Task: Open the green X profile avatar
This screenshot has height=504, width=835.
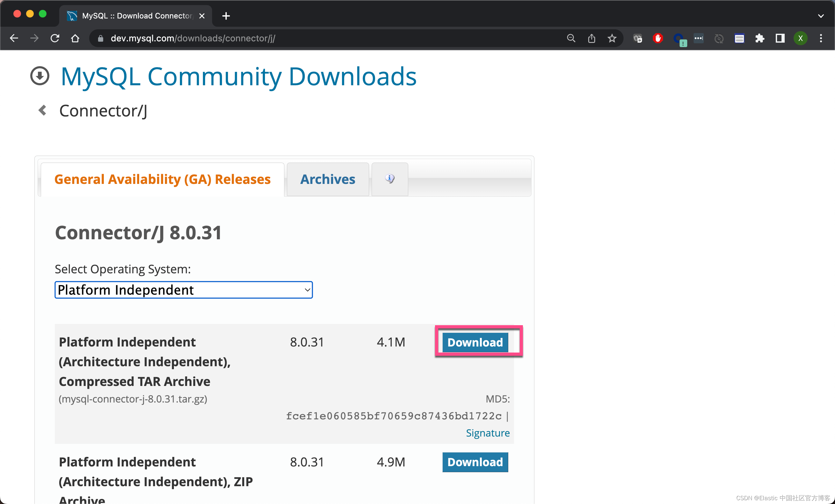Action: [800, 38]
